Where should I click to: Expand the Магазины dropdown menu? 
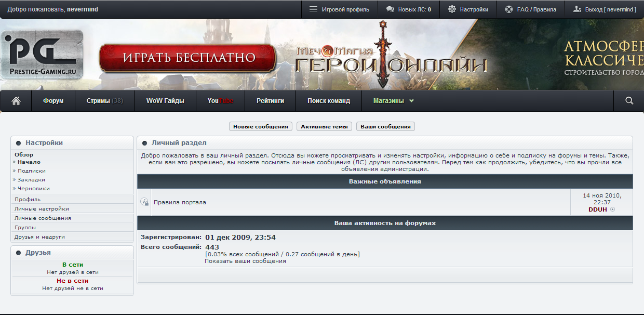(394, 101)
